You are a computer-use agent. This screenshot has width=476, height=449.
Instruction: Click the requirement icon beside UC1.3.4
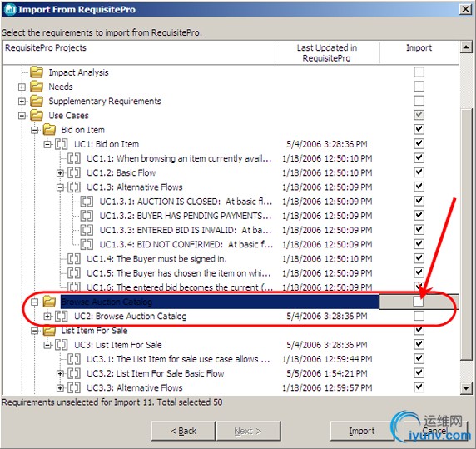[87, 244]
